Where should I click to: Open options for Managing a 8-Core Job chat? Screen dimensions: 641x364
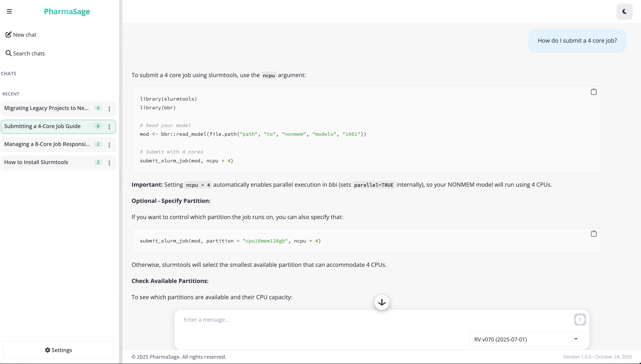pos(109,145)
